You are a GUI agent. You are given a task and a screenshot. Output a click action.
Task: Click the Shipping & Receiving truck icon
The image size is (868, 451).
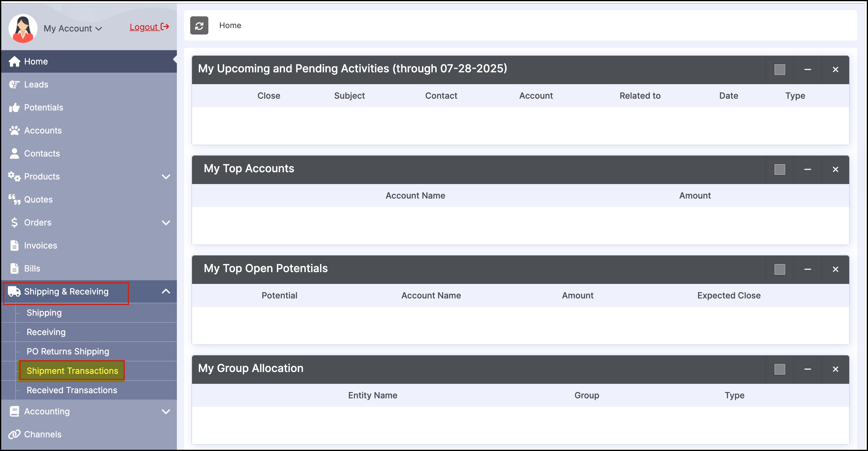click(14, 291)
